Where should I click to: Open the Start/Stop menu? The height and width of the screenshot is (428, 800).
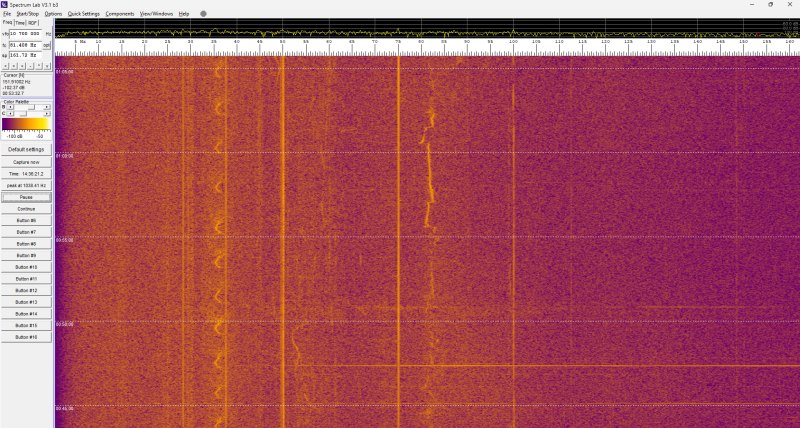[27, 14]
